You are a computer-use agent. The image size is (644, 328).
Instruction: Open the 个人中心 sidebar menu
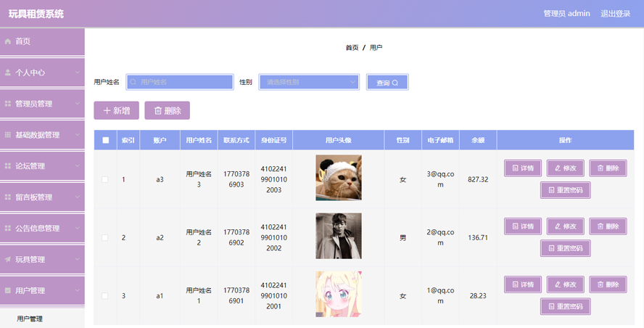42,73
